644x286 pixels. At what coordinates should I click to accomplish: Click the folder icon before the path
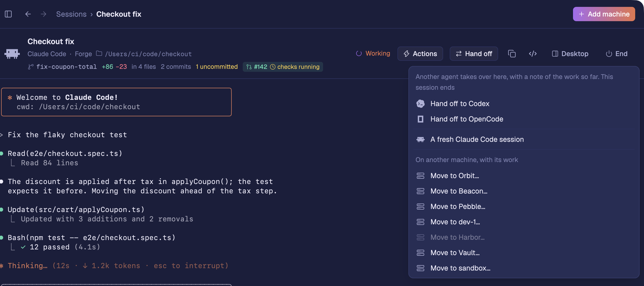point(99,53)
